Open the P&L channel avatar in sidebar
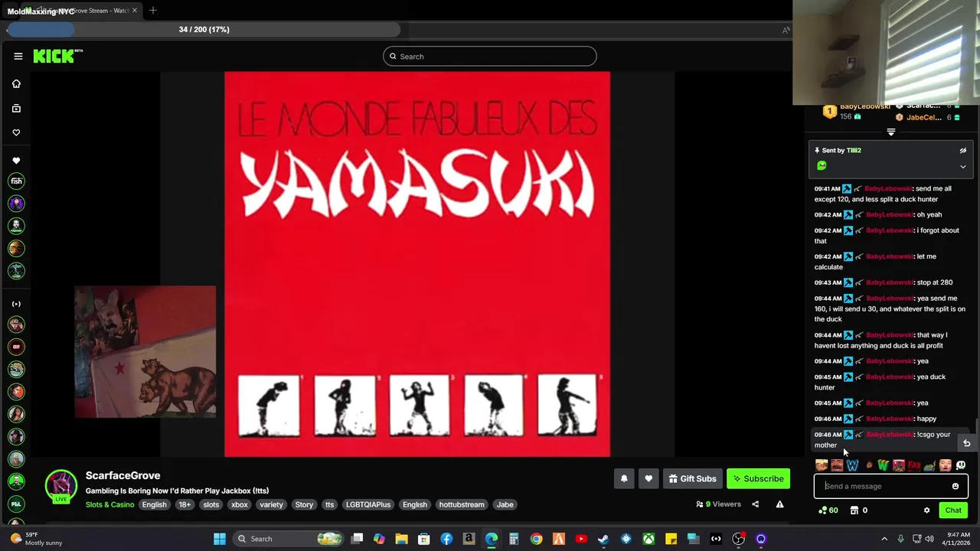Image resolution: width=980 pixels, height=551 pixels. click(x=16, y=504)
